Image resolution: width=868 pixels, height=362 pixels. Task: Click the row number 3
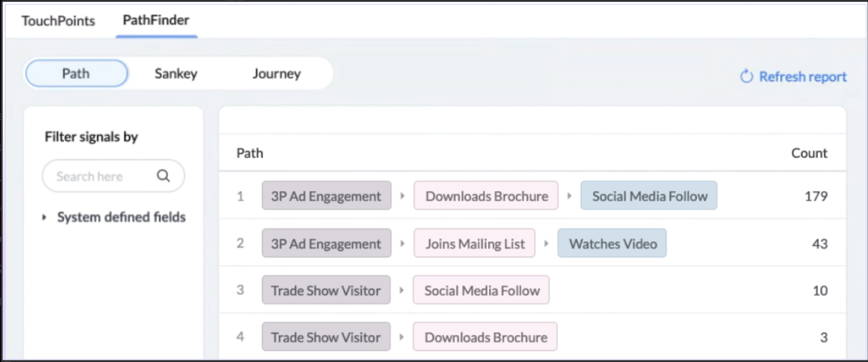(241, 290)
